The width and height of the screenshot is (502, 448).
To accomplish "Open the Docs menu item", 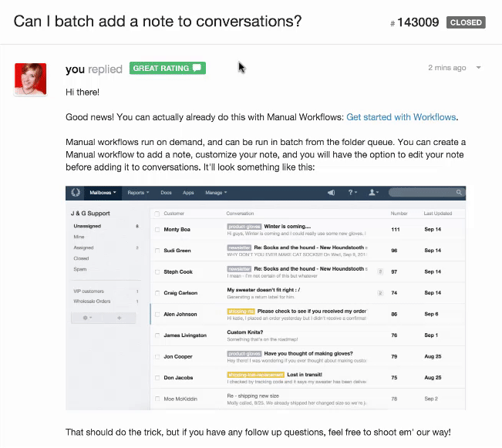I will click(x=166, y=193).
